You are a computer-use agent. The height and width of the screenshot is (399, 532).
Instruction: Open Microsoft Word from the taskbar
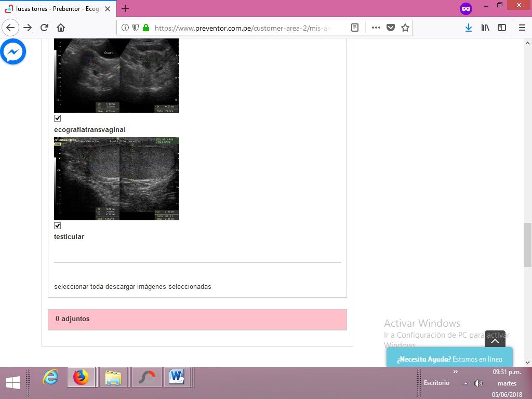tap(177, 377)
